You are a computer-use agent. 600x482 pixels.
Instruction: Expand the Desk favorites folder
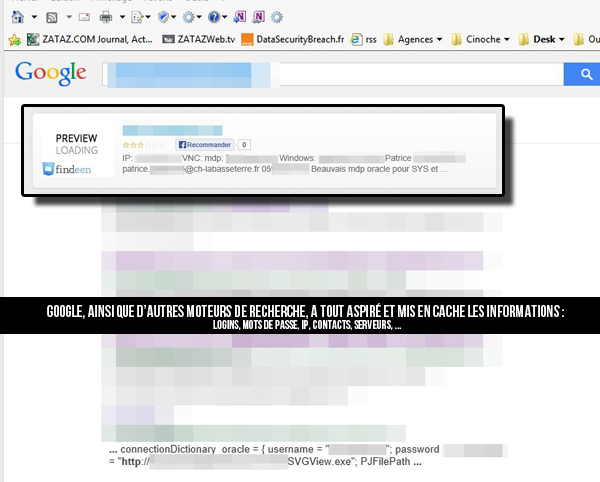541,39
